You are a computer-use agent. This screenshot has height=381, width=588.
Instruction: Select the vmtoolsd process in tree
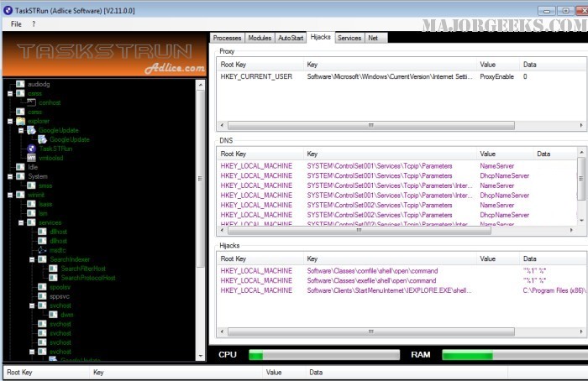51,158
